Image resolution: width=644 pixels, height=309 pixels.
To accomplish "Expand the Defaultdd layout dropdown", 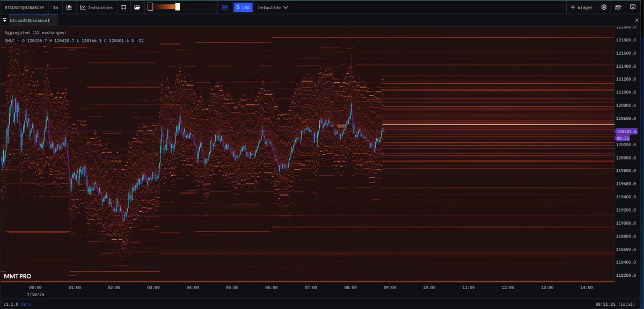I will click(273, 8).
